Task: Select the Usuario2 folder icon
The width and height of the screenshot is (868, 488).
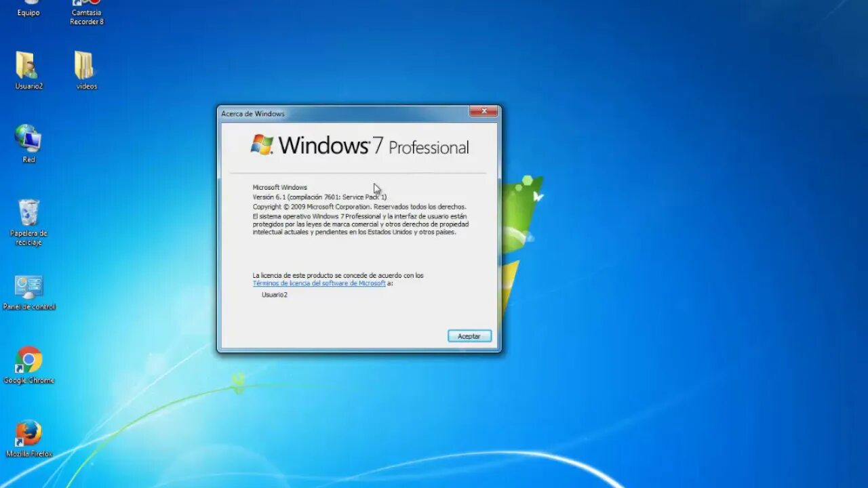Action: (28, 70)
